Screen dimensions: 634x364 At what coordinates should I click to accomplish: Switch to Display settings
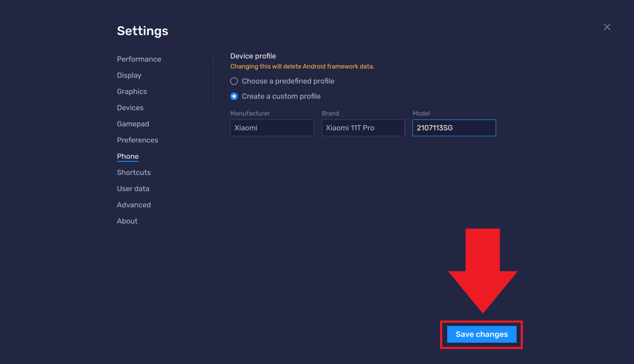(x=129, y=76)
